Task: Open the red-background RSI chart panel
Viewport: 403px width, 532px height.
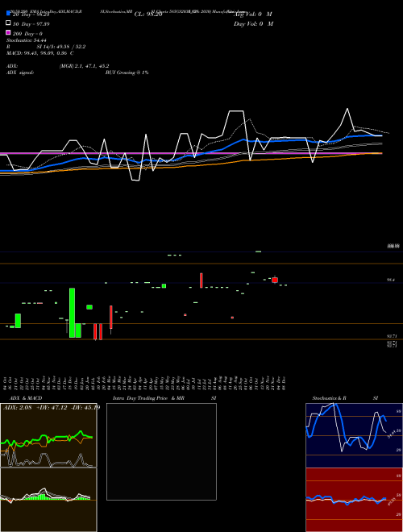Action: click(x=354, y=500)
